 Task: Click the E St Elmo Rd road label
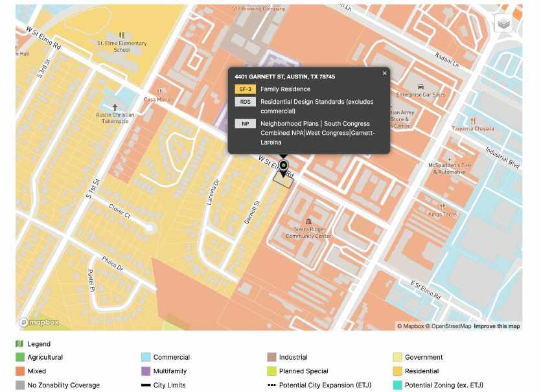pyautogui.click(x=426, y=290)
